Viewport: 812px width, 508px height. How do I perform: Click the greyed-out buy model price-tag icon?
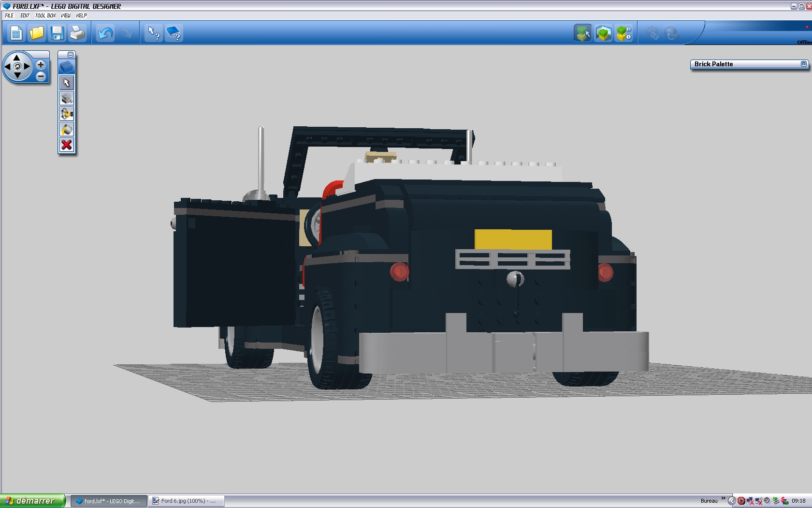[652, 33]
